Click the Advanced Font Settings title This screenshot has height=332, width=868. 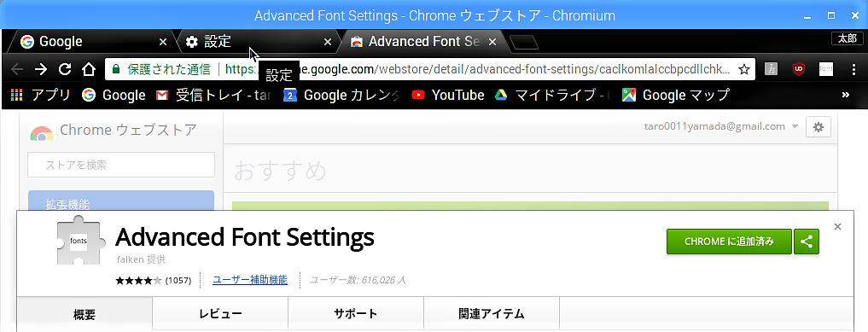[245, 237]
